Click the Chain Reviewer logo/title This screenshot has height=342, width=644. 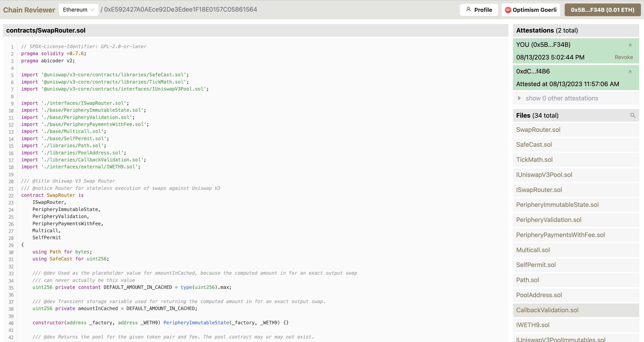click(29, 9)
